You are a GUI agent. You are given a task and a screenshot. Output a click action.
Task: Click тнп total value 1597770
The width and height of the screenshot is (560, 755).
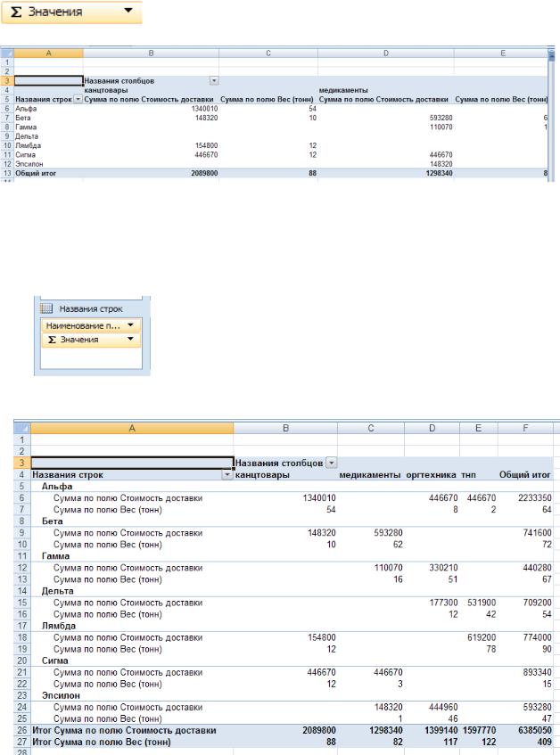[480, 730]
